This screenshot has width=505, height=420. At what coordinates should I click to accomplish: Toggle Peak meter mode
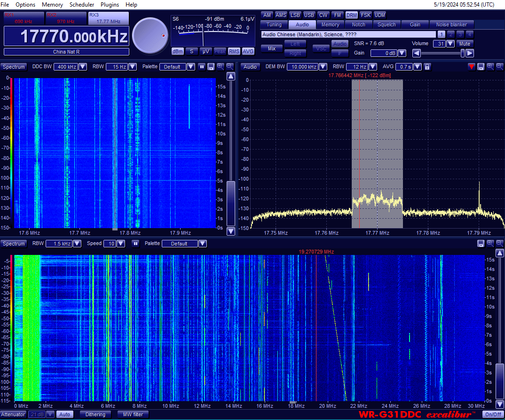220,51
